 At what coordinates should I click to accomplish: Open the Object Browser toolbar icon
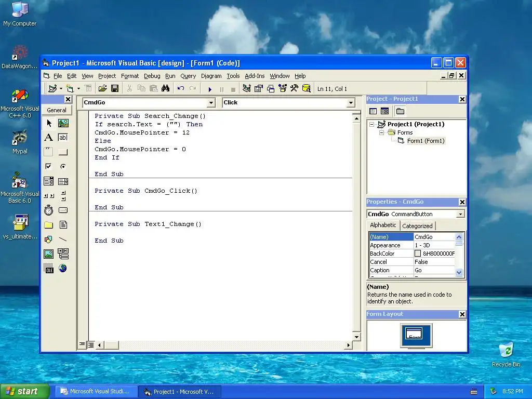click(x=282, y=88)
